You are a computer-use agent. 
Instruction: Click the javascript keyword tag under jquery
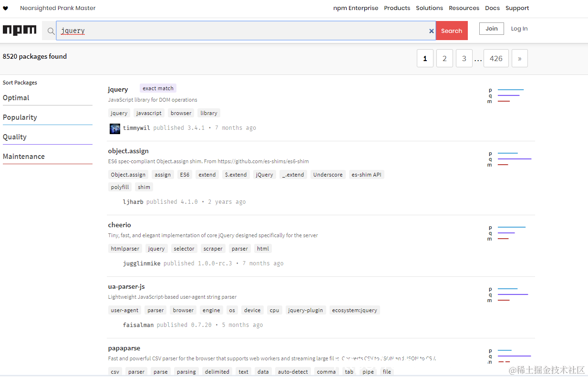(x=149, y=113)
